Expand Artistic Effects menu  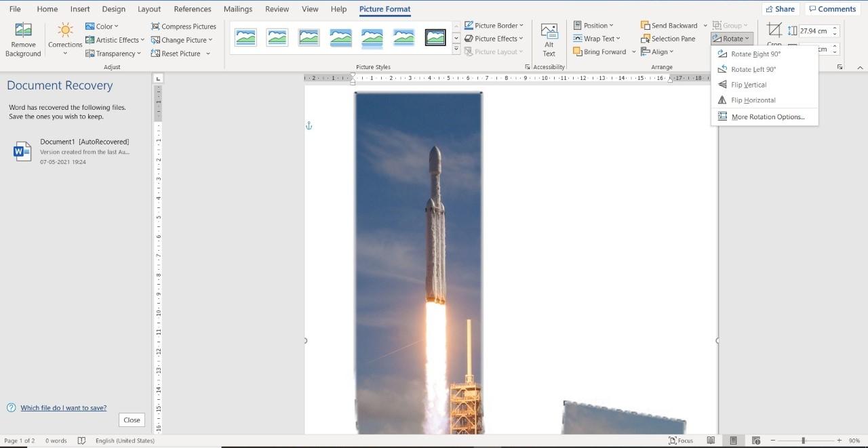click(115, 40)
